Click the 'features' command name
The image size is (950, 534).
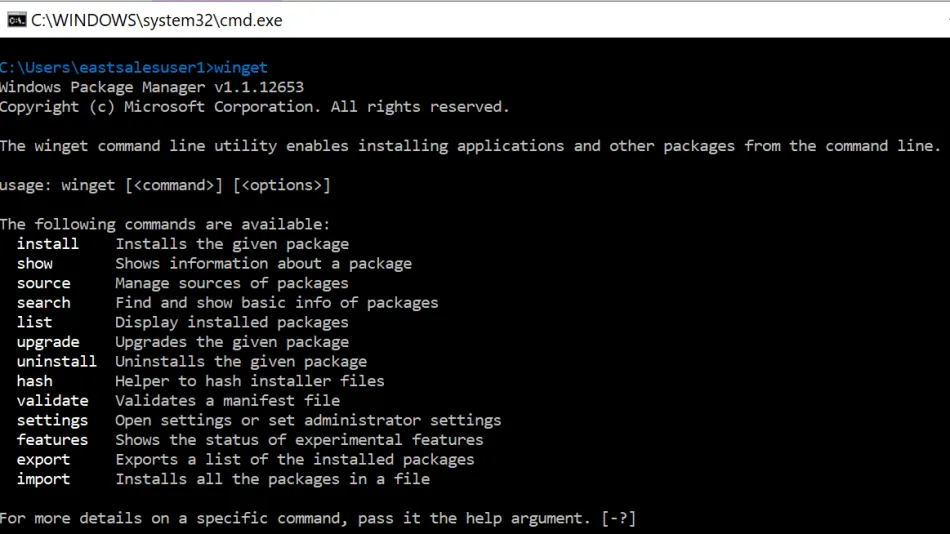click(x=52, y=440)
